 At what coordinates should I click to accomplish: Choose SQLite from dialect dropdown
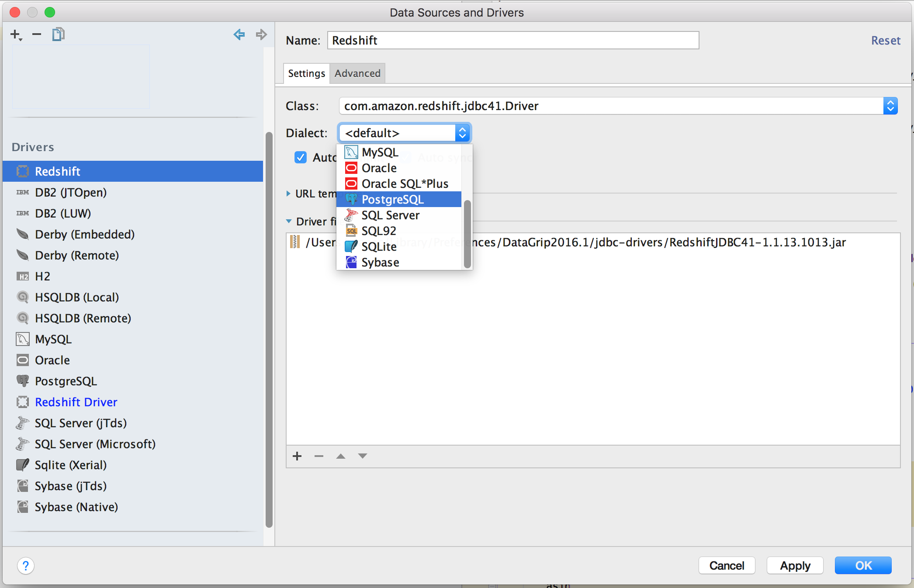tap(399, 246)
